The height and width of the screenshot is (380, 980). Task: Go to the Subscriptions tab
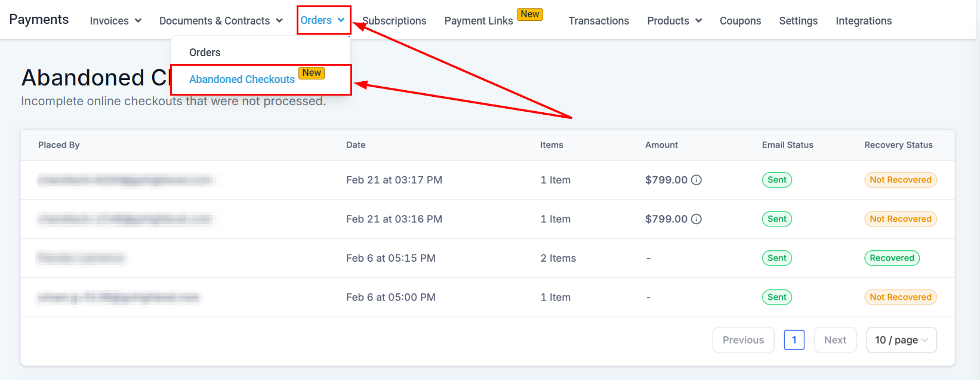pos(395,21)
